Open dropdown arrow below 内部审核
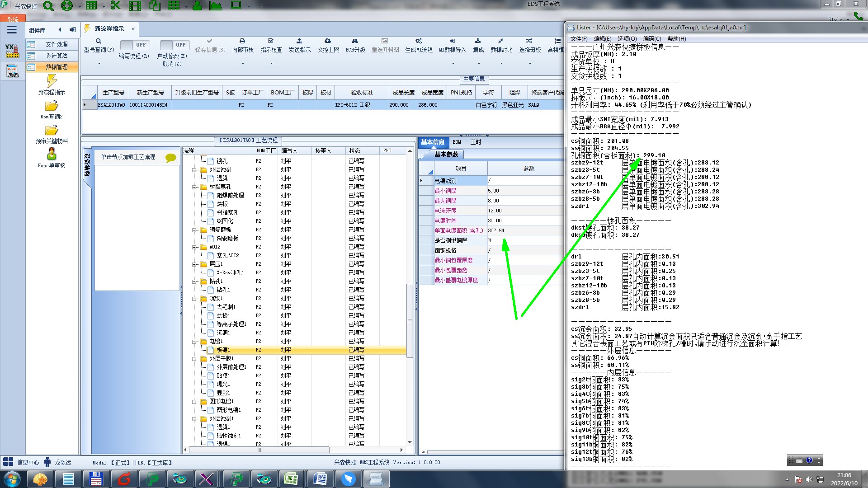 [x=243, y=64]
